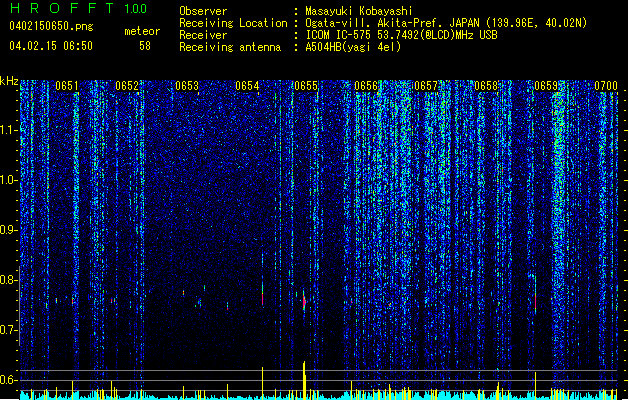Click the kHz axis unit label

tap(9, 81)
